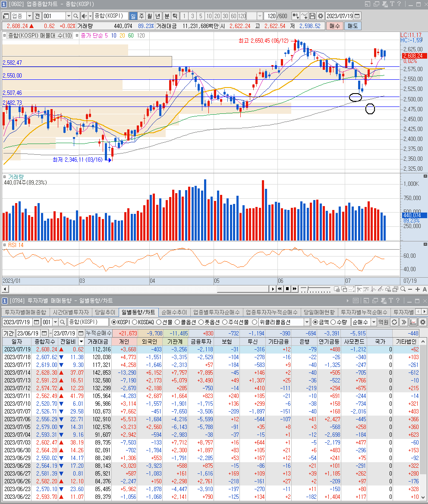Select the 풋옵션 radio button
Screen dimensions: 428x504
[x=201, y=322]
